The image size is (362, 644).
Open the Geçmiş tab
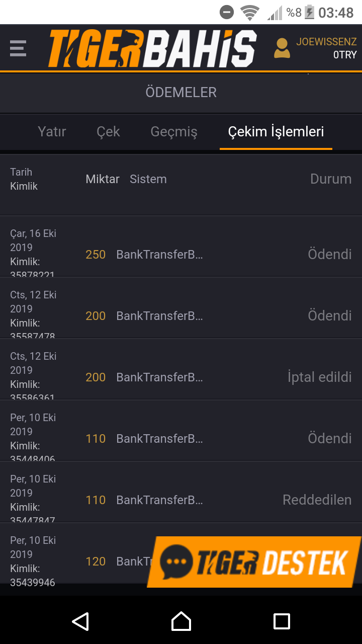[x=174, y=132]
